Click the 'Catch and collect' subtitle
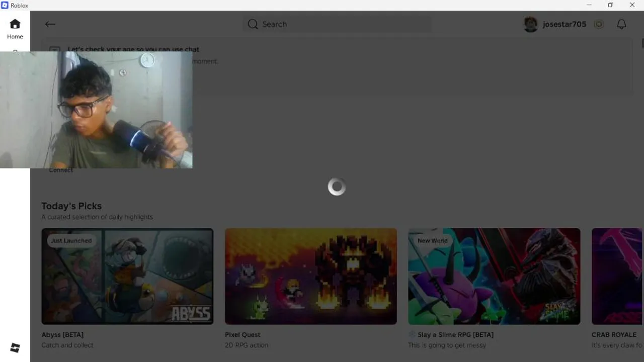The image size is (644, 362). click(x=67, y=345)
